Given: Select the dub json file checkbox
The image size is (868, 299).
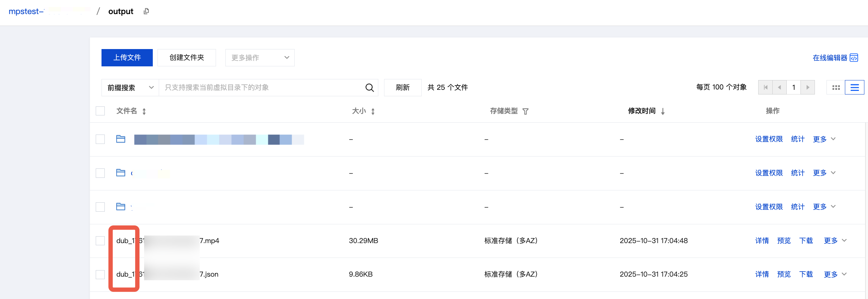Looking at the screenshot, I should pyautogui.click(x=100, y=274).
